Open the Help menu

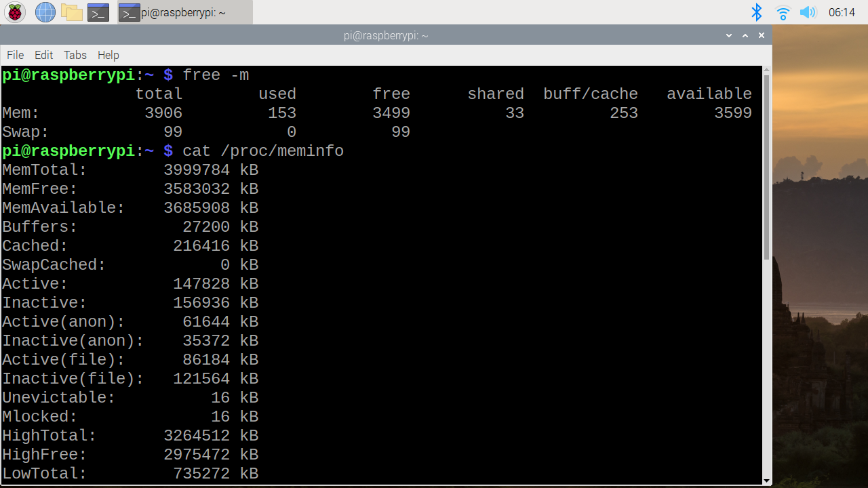(x=108, y=55)
